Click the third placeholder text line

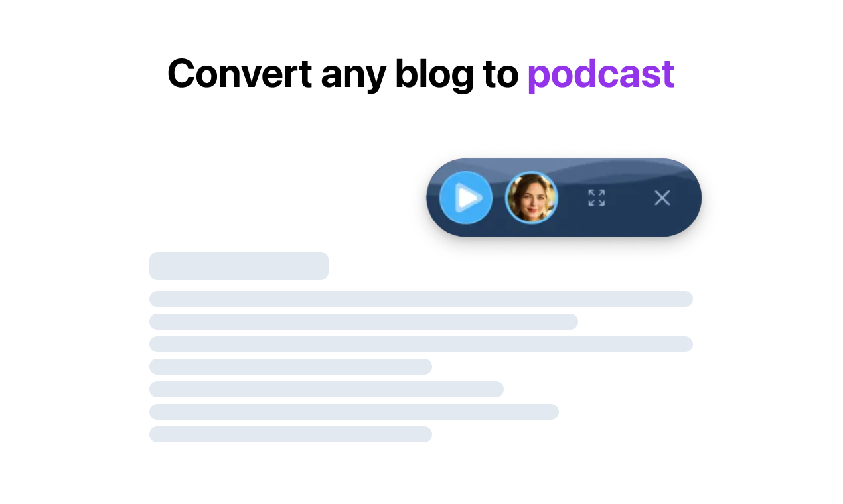point(421,344)
